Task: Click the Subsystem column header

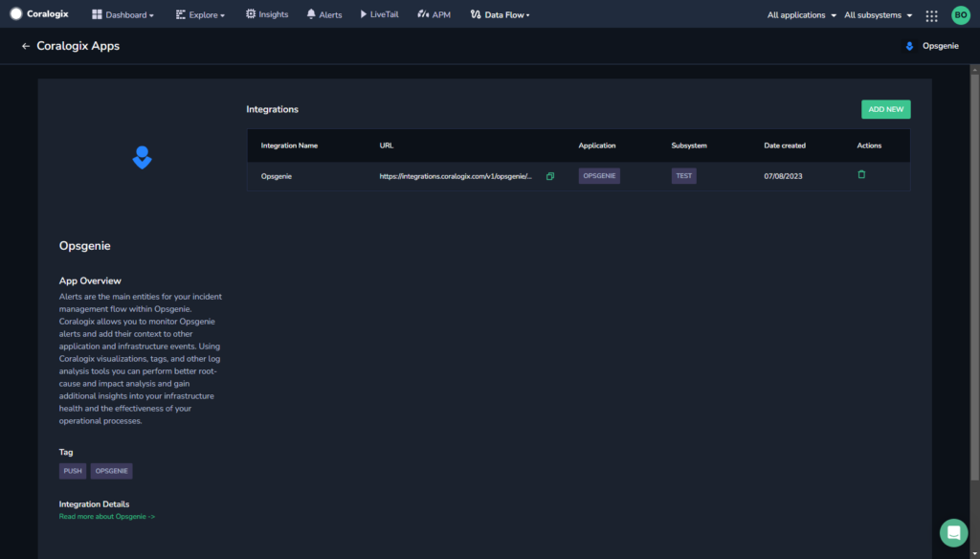Action: tap(689, 145)
